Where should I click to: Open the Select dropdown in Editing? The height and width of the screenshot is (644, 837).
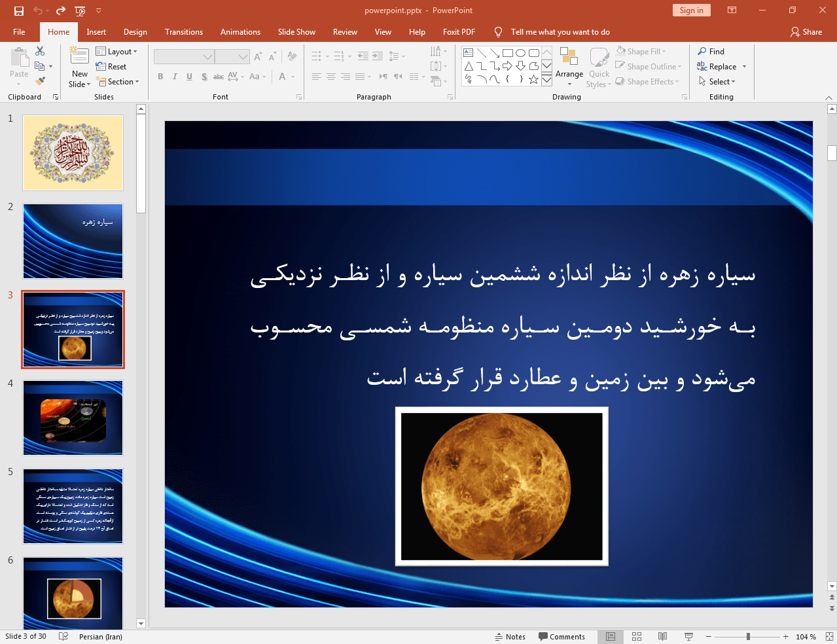(x=717, y=81)
